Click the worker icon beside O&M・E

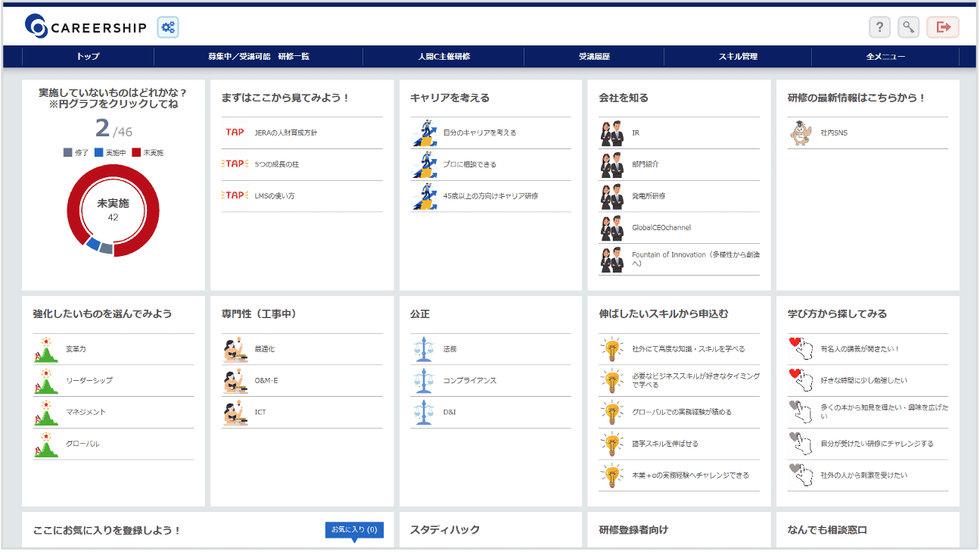(x=237, y=379)
